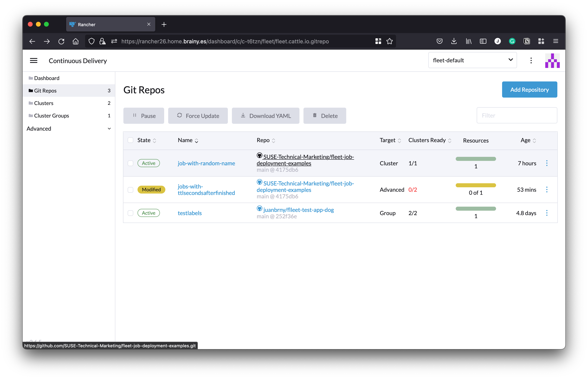The height and width of the screenshot is (379, 588).
Task: Open the juanbrny/flleet-test-app-dog repo link
Action: click(298, 210)
